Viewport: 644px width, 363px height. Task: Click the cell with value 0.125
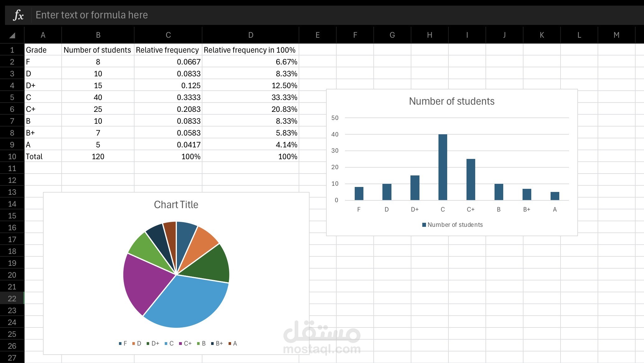pyautogui.click(x=168, y=85)
